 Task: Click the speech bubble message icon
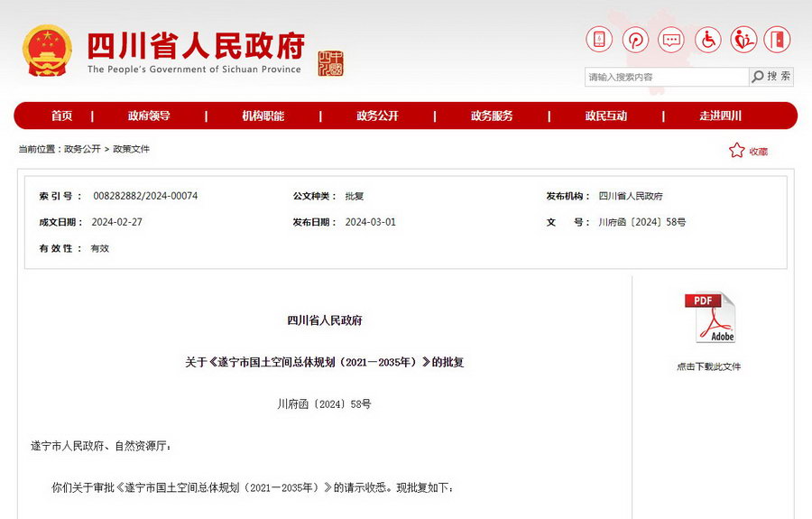671,40
